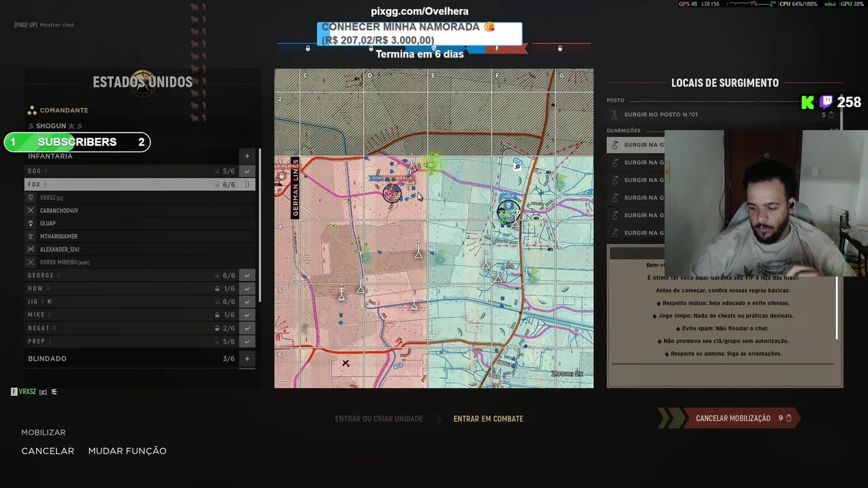This screenshot has width=868, height=488.
Task: Click the United States faction emblem
Action: (143, 83)
